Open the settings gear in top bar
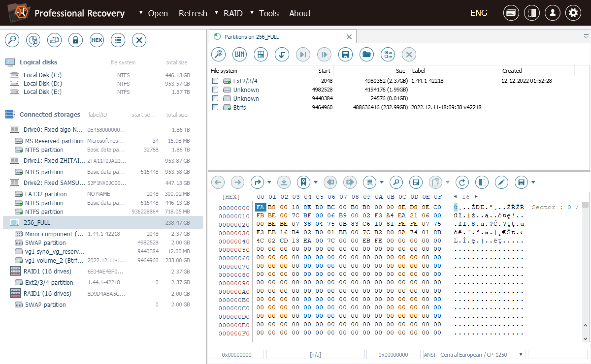Screen dimensions: 591x364 [x=573, y=13]
